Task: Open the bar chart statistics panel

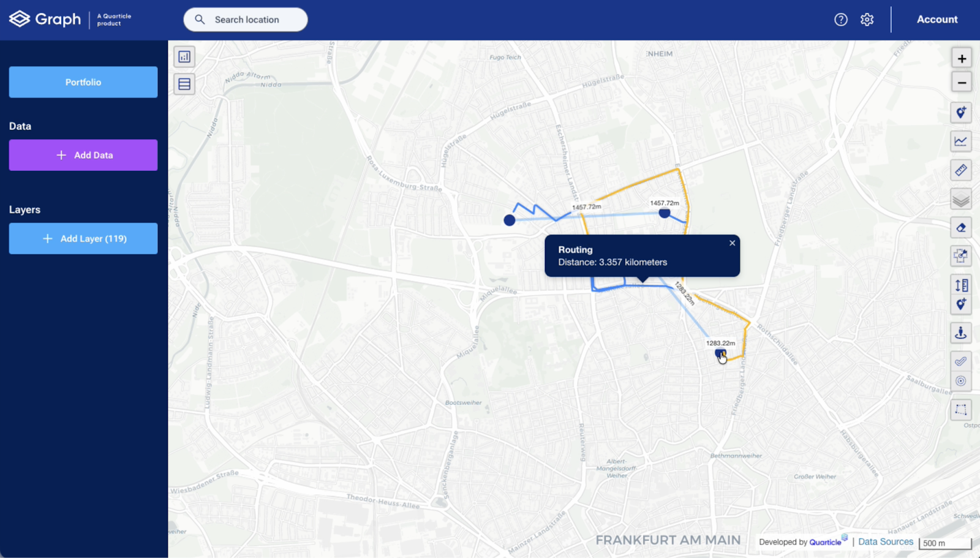Action: 184,56
